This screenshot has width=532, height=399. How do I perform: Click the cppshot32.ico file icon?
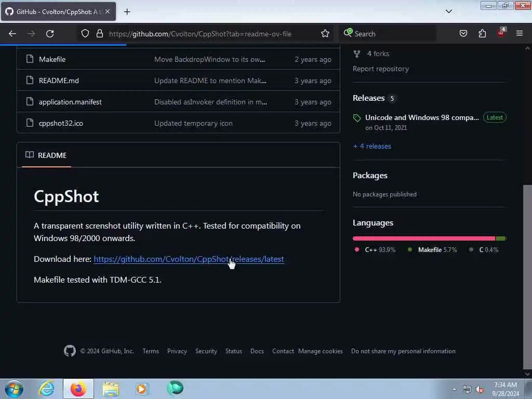click(30, 123)
